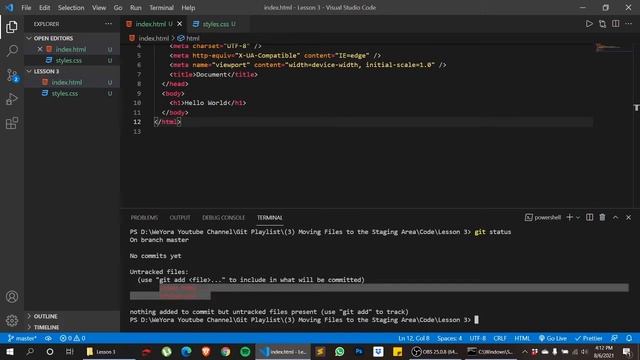The height and width of the screenshot is (360, 640).
Task: Click the Explorer more actions ellipsis
Action: pos(108,24)
